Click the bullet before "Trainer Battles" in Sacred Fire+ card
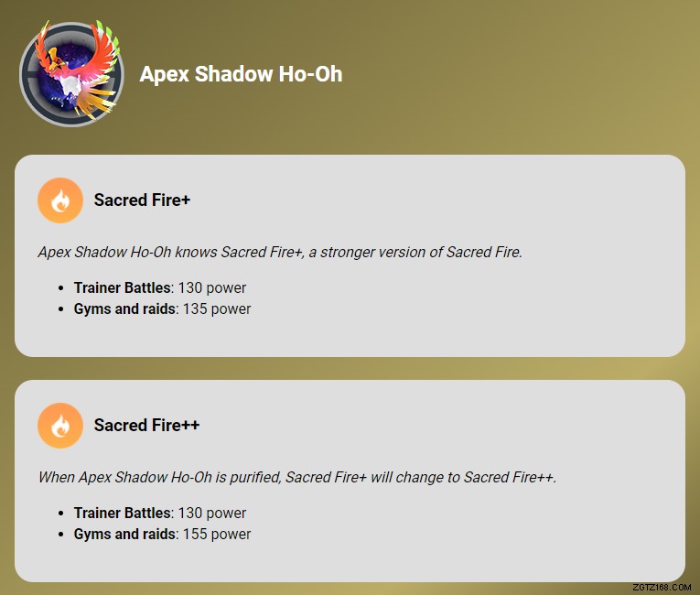 (x=60, y=288)
